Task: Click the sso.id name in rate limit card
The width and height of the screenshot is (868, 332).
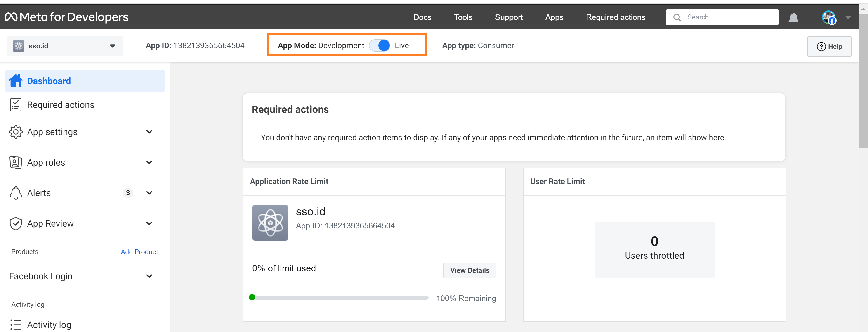Action: coord(310,211)
